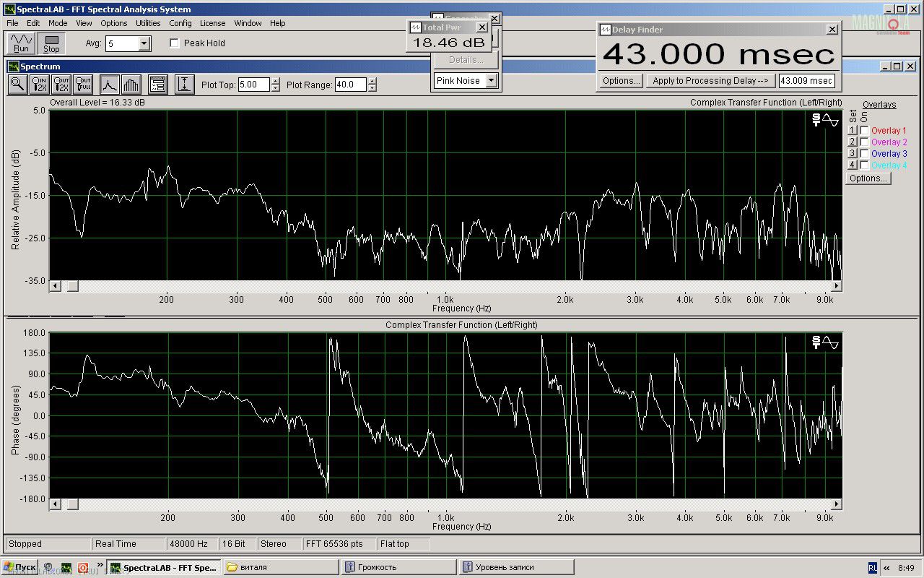Set overlay 1 with the '1' button
Viewport: 924px width, 578px height.
(852, 131)
